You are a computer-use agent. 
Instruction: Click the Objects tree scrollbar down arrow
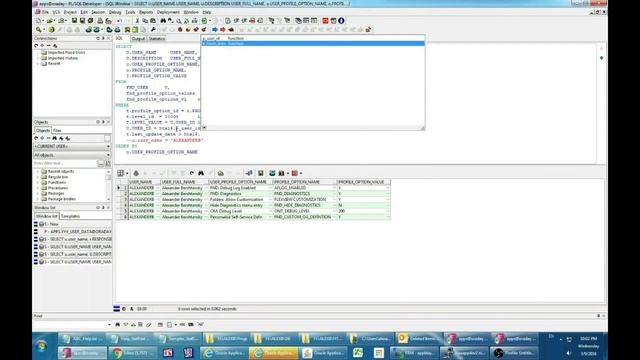108,199
